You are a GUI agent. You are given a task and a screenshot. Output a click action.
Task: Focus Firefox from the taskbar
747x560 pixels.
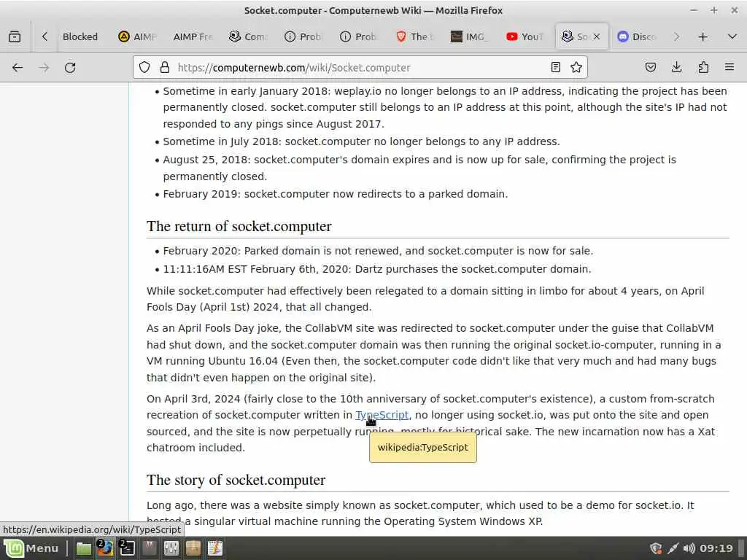[x=105, y=548]
